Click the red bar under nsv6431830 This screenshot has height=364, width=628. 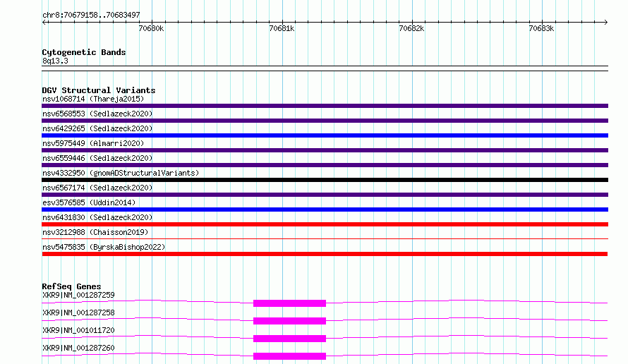point(325,224)
